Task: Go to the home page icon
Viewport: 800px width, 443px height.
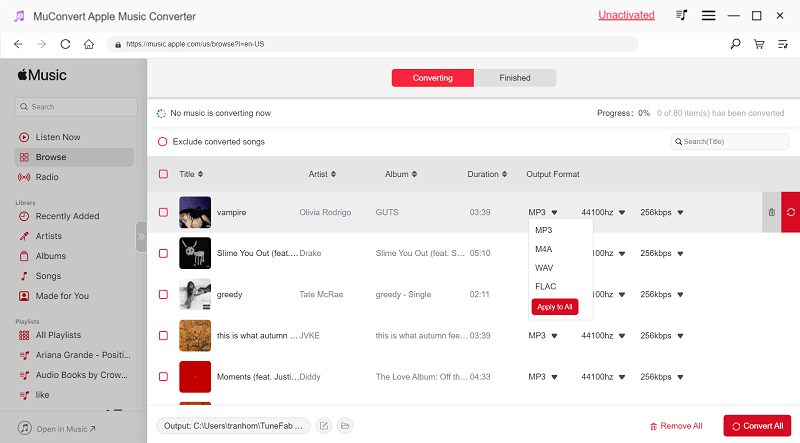Action: tap(89, 44)
